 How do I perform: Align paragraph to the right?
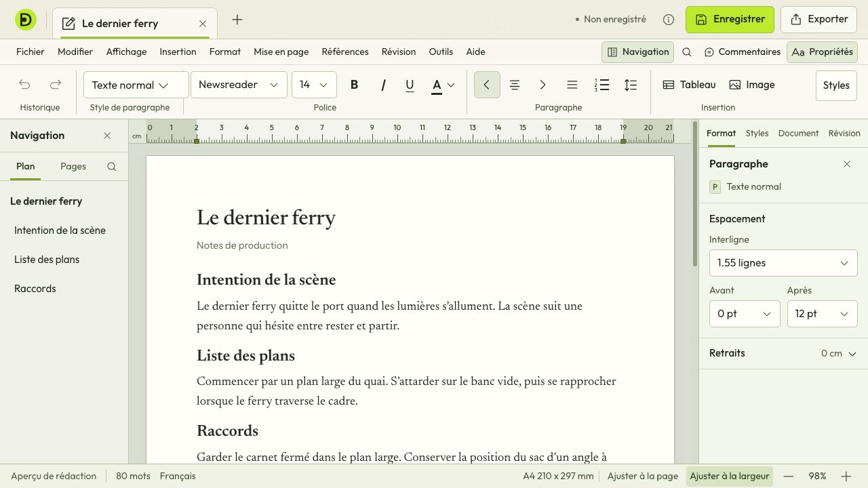click(542, 85)
